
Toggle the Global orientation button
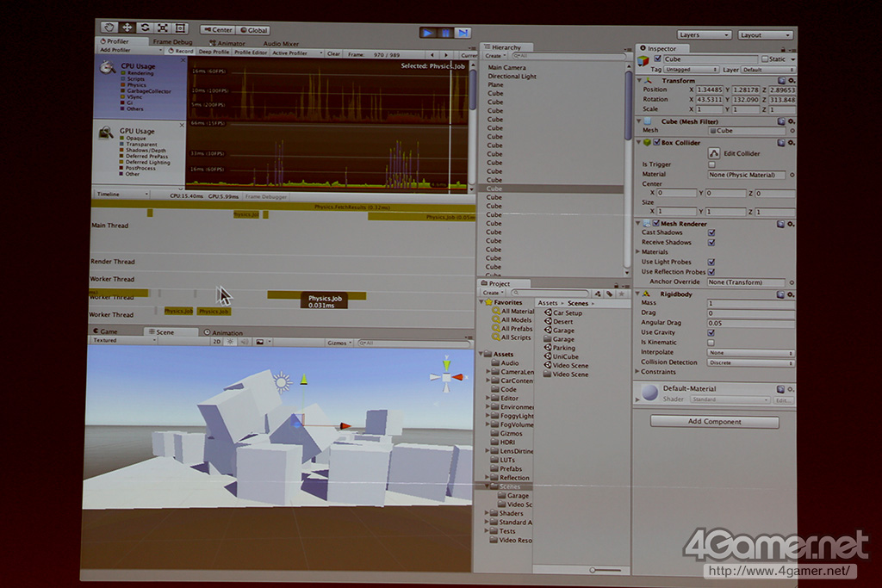(254, 30)
